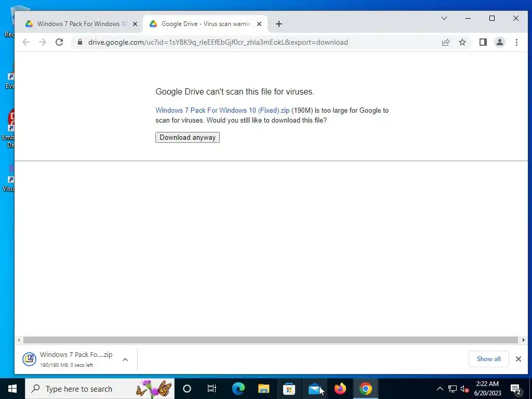Click Download anyway button
This screenshot has width=532, height=399.
[188, 137]
